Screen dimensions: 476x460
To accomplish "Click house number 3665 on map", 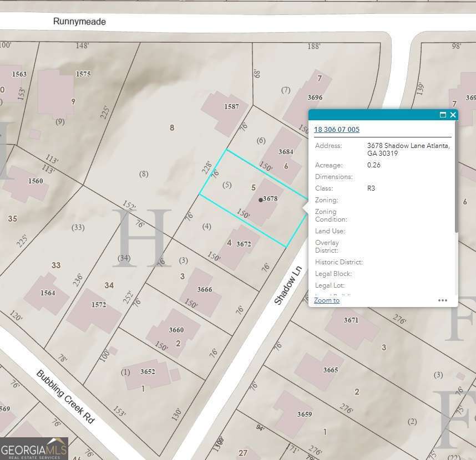I will pos(331,370).
